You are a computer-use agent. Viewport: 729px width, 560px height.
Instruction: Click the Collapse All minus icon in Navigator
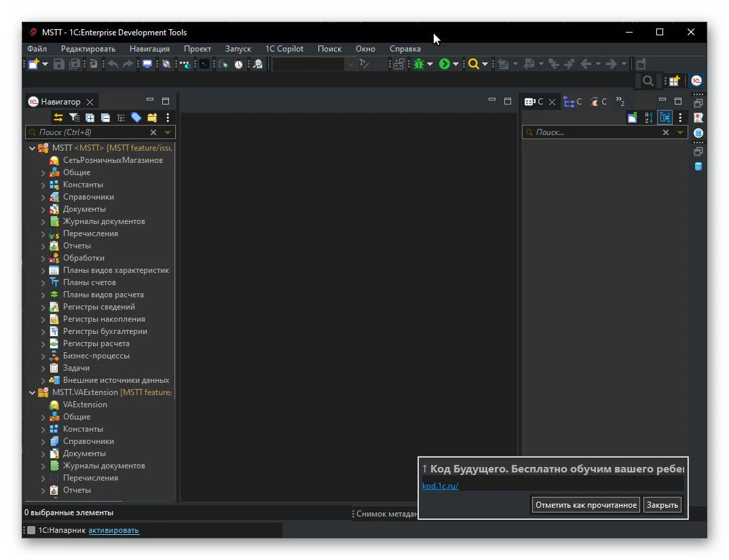(105, 117)
